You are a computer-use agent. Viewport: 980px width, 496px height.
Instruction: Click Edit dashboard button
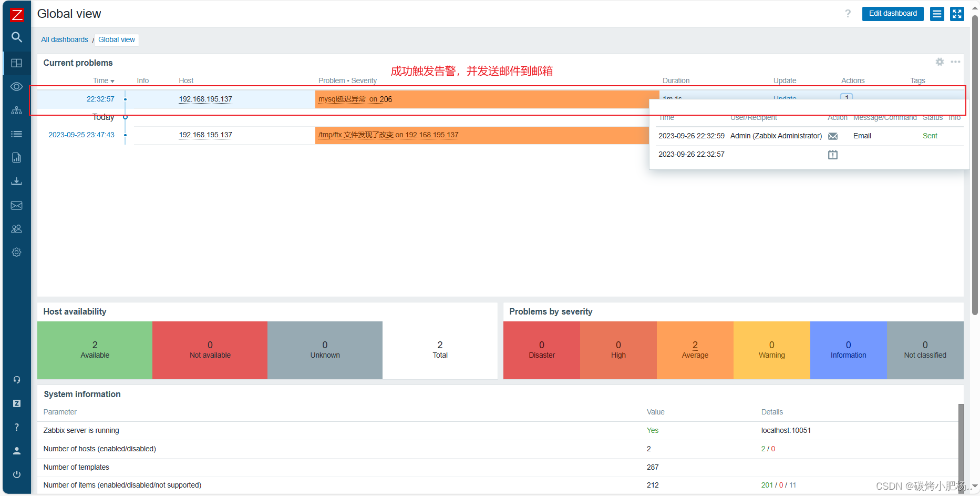click(x=893, y=14)
